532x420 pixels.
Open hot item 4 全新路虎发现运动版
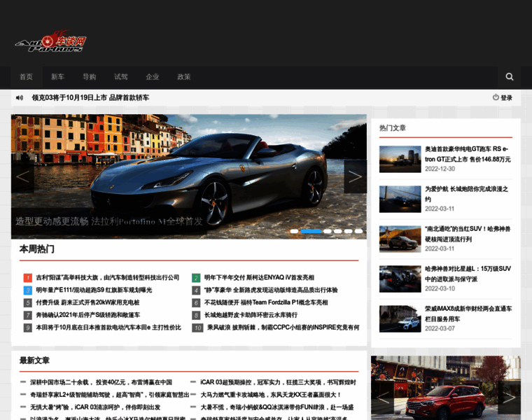click(x=271, y=290)
